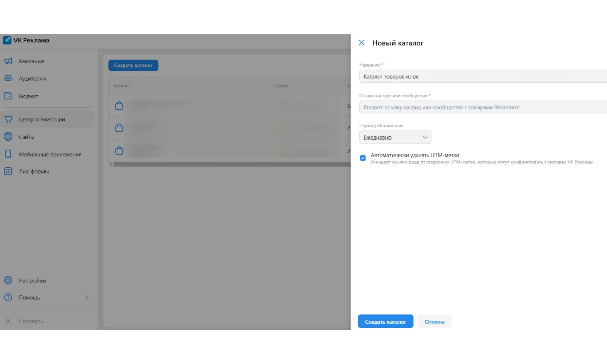Click the Помощь question mark icon

[x=8, y=297]
